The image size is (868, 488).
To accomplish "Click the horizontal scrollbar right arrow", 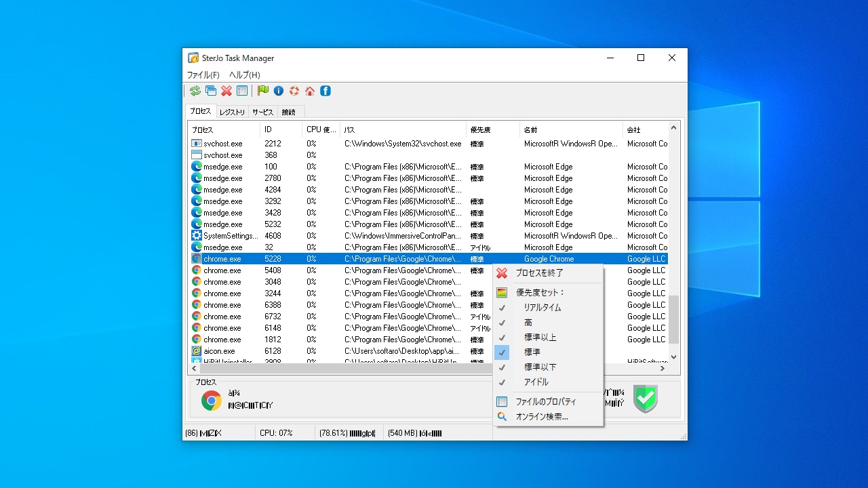I will [x=663, y=369].
